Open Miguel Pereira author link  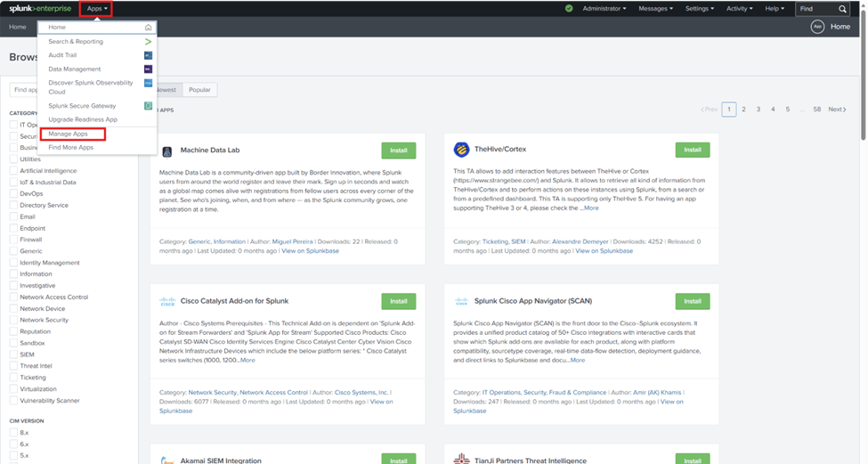pyautogui.click(x=292, y=242)
